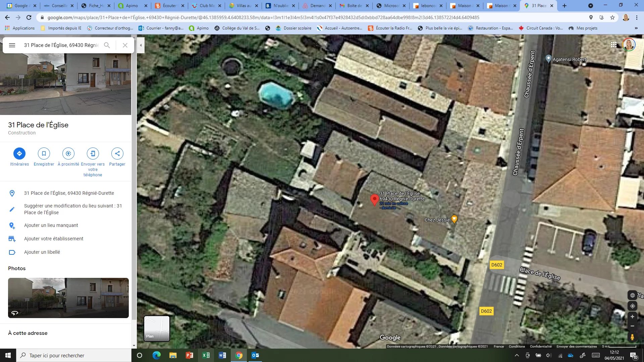Open the notification center icon

point(634,355)
